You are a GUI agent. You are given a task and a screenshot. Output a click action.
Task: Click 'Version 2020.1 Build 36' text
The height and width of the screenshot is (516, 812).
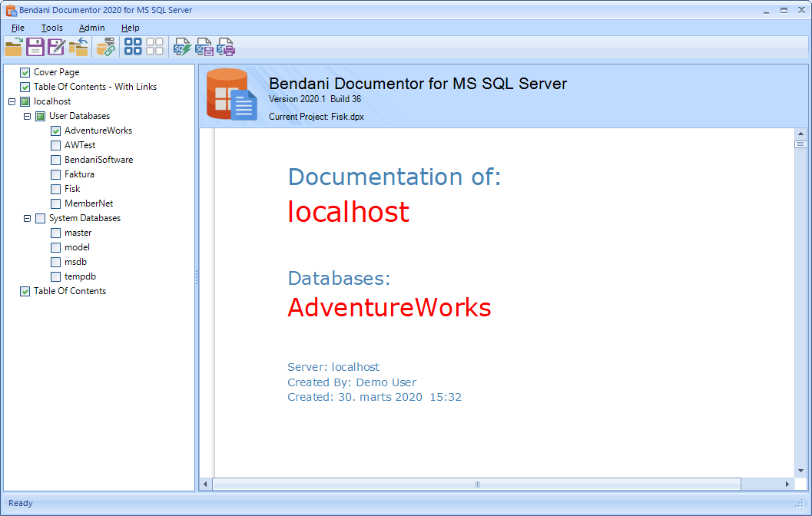pos(315,99)
